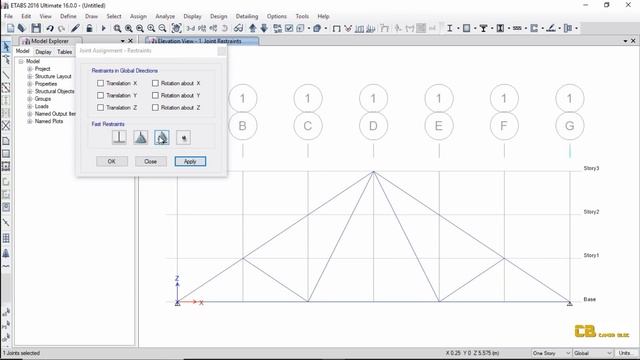Click the Units button in status bar
Viewport: 640px width, 360px height.
coord(626,353)
